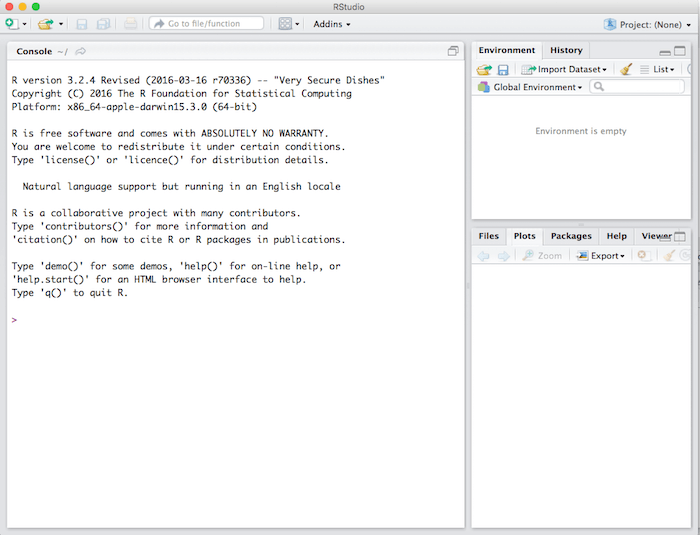The image size is (700, 535).
Task: Click the Print document icon
Action: [x=130, y=24]
